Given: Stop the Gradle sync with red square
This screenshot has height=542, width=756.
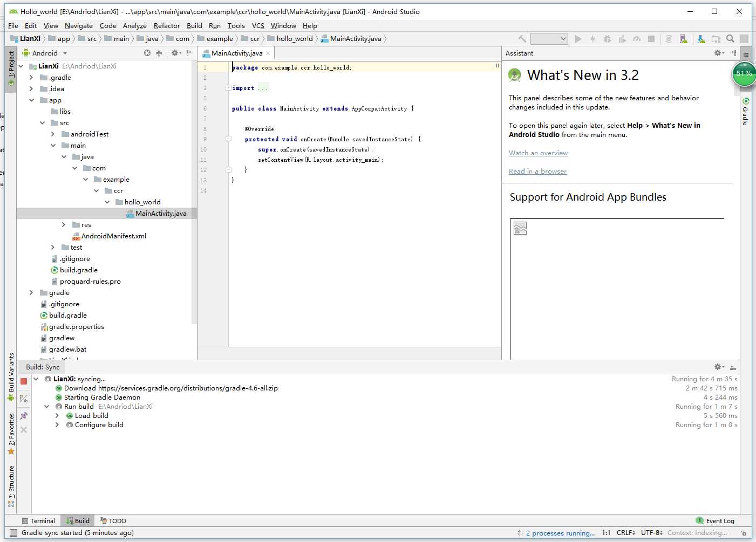Looking at the screenshot, I should pos(24,381).
